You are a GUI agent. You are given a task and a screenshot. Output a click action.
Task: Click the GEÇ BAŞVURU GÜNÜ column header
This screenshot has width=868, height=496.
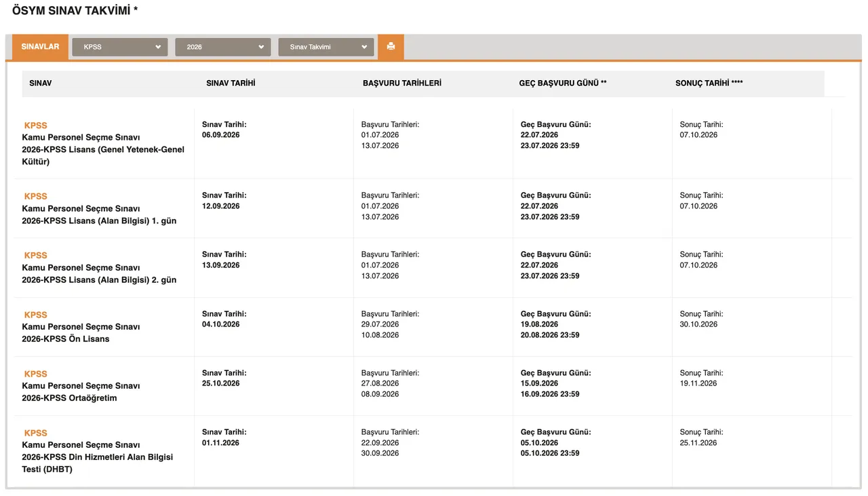562,83
